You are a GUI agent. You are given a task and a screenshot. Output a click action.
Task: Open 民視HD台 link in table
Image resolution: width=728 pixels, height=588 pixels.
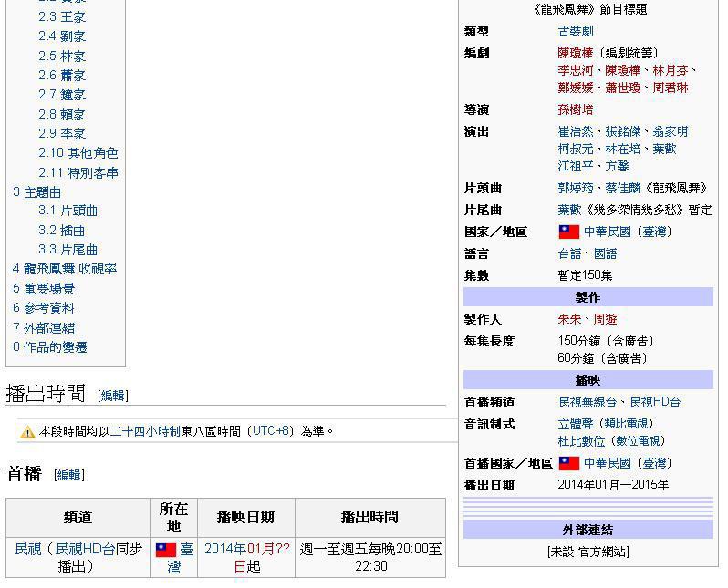pyautogui.click(x=85, y=549)
